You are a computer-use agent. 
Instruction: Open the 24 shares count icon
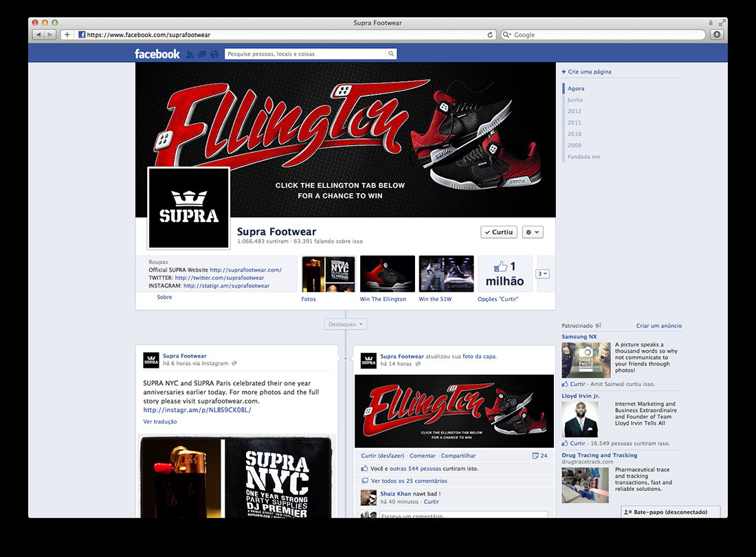[540, 456]
